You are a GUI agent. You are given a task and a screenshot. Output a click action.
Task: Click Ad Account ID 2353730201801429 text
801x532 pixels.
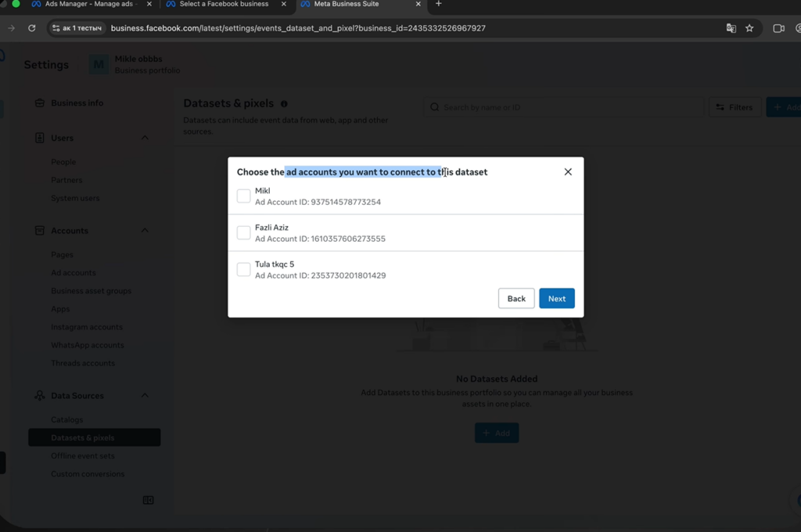(x=320, y=275)
